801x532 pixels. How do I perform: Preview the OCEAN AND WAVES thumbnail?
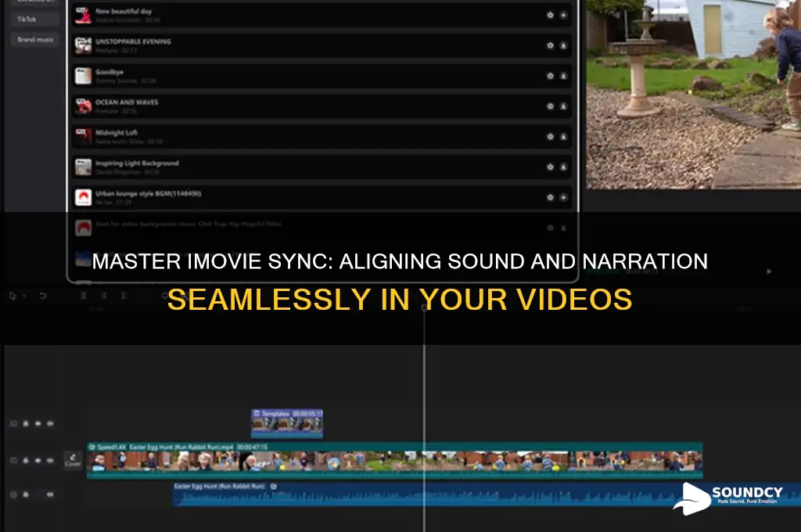(x=83, y=106)
